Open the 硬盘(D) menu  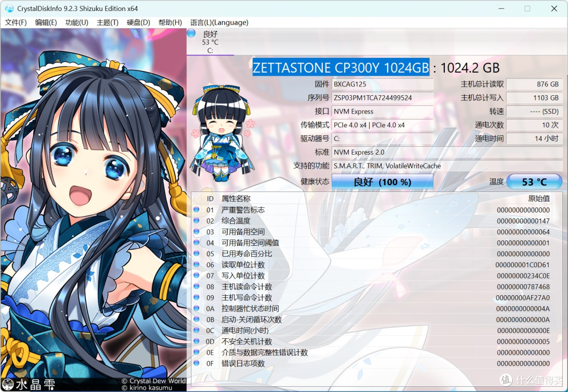click(138, 23)
